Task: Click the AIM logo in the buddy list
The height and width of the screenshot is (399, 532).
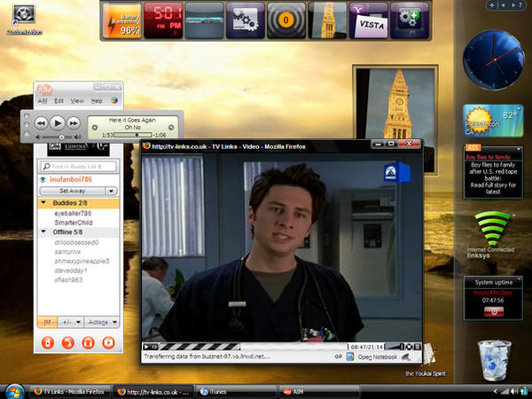Action: (45, 90)
